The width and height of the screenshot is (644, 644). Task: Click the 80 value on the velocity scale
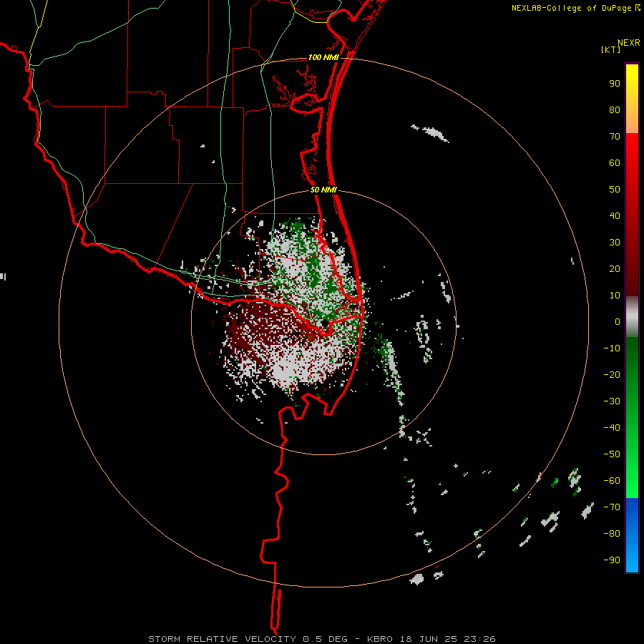click(x=615, y=109)
